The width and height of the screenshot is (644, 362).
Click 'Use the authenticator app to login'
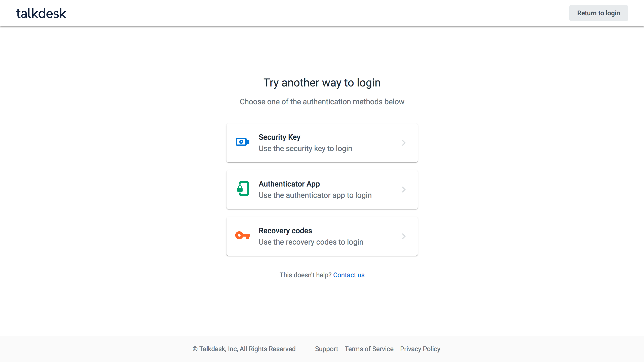tap(315, 195)
